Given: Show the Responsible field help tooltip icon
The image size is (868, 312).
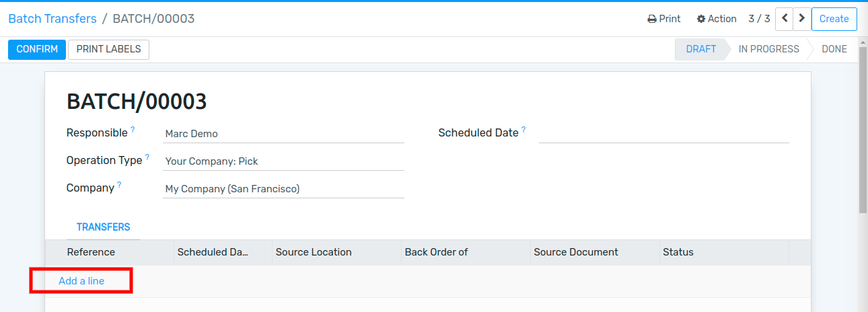Looking at the screenshot, I should click(x=133, y=129).
